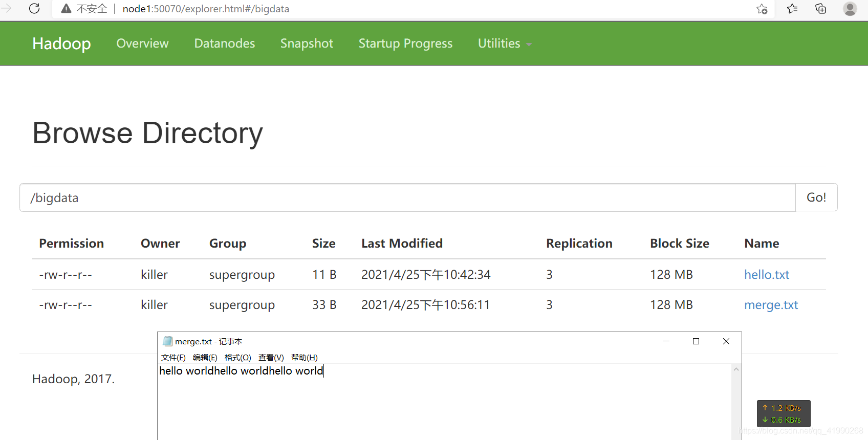Image resolution: width=868 pixels, height=440 pixels.
Task: Click the Name column header
Action: click(x=762, y=244)
